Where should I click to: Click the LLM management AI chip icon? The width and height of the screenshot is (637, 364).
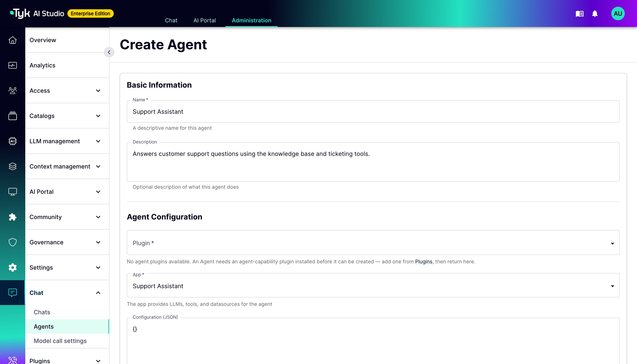(12, 141)
